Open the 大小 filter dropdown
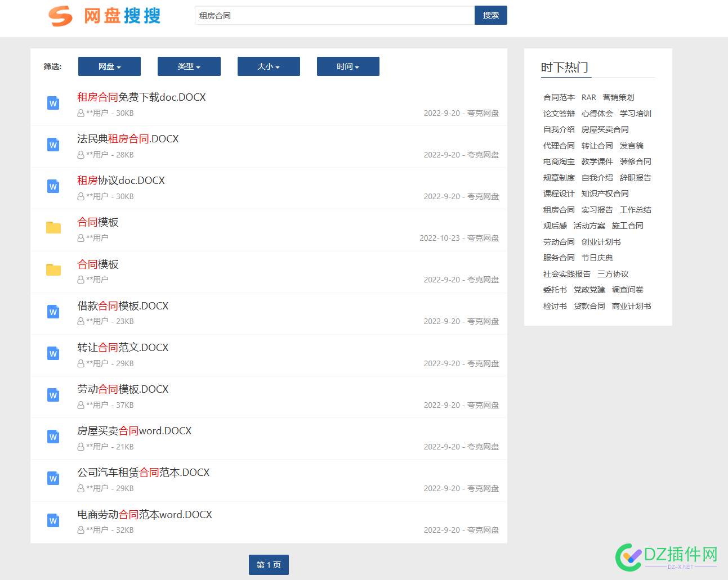This screenshot has width=728, height=580. [x=269, y=66]
